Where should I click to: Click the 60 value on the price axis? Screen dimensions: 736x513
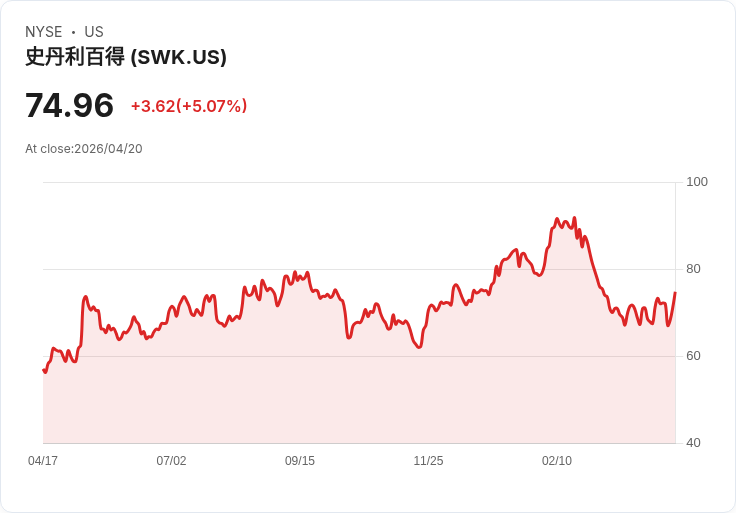(x=693, y=356)
